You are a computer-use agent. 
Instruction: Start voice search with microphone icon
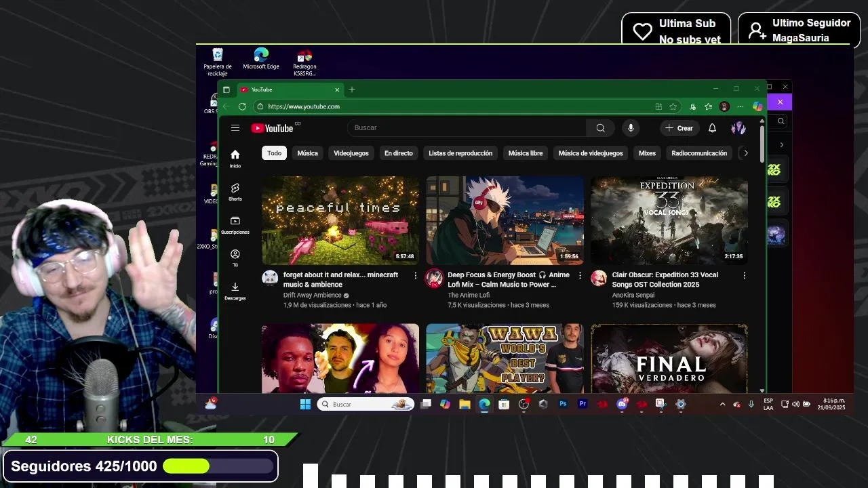631,127
